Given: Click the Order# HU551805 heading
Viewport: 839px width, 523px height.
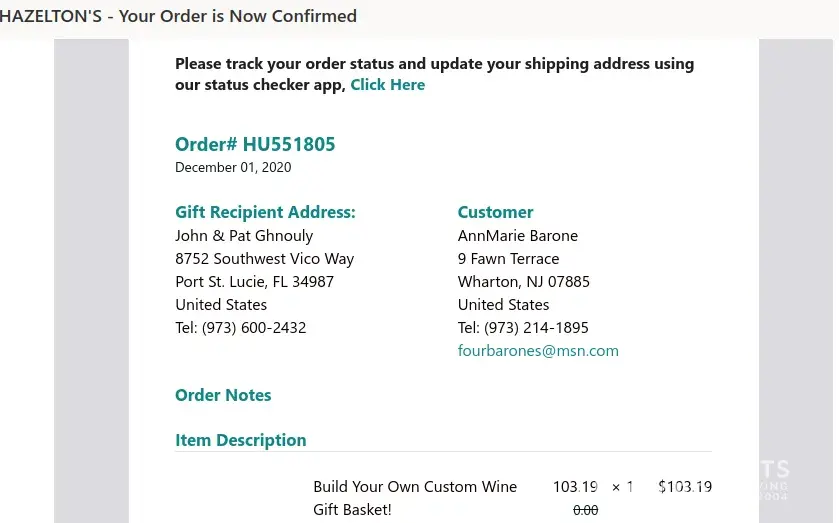Looking at the screenshot, I should [x=255, y=144].
